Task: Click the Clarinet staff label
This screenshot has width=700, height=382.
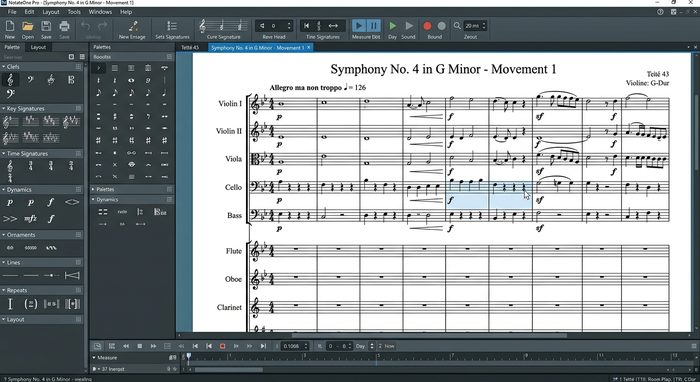Action: coord(229,307)
